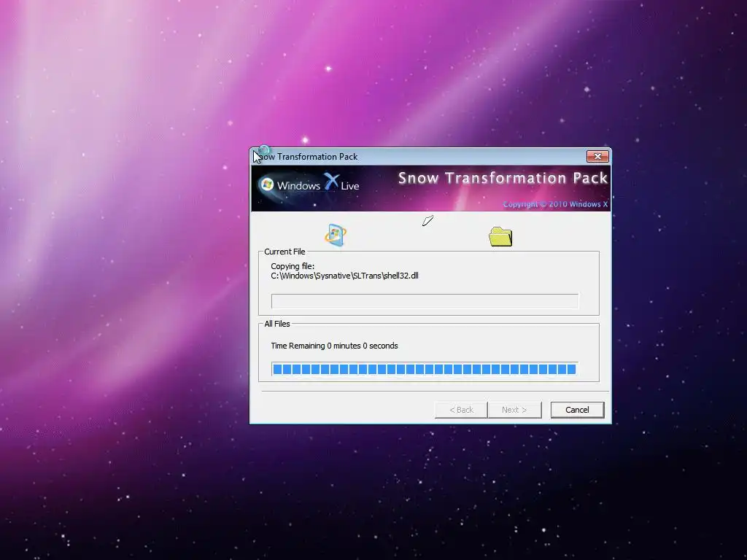Click the yellow destination folder icon

click(x=500, y=237)
